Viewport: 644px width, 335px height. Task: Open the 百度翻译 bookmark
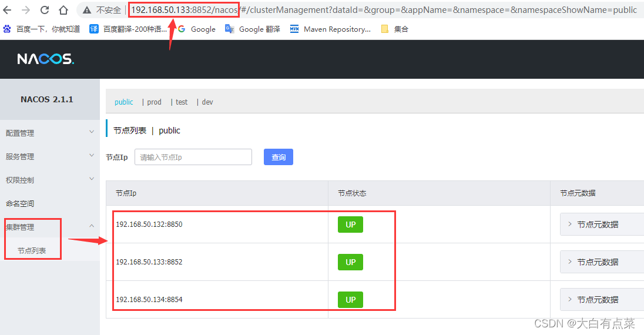[129, 29]
